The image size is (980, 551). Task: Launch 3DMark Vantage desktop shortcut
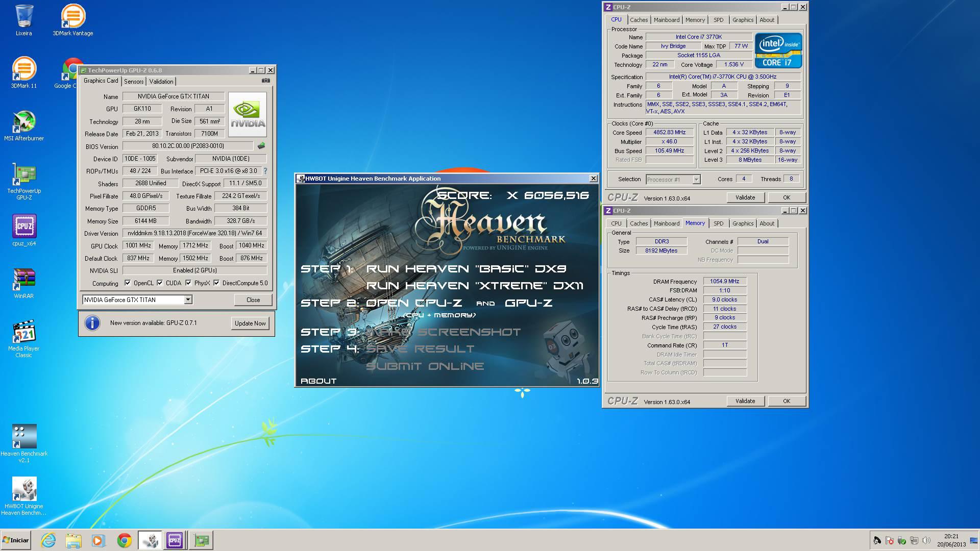72,20
